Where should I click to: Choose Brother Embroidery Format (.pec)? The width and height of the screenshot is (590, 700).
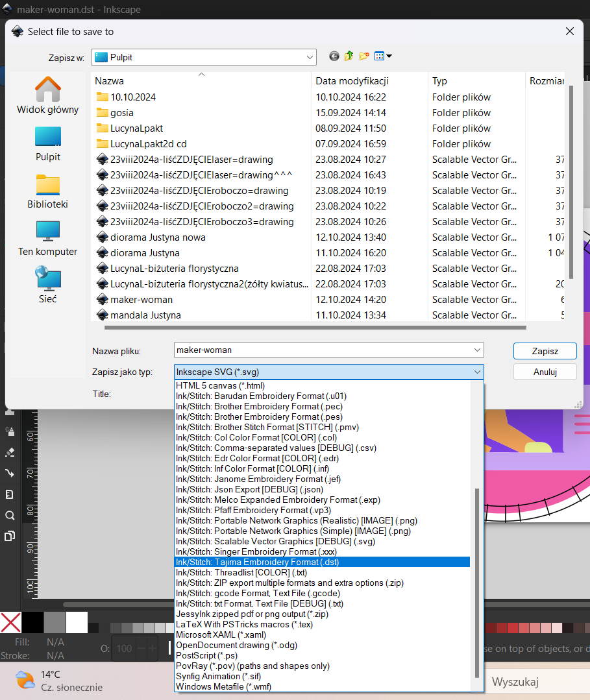[322, 406]
